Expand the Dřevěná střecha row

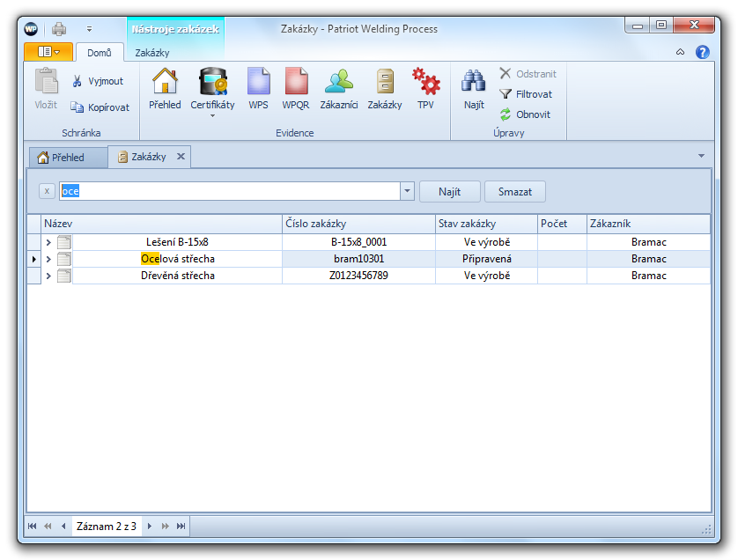[x=48, y=276]
